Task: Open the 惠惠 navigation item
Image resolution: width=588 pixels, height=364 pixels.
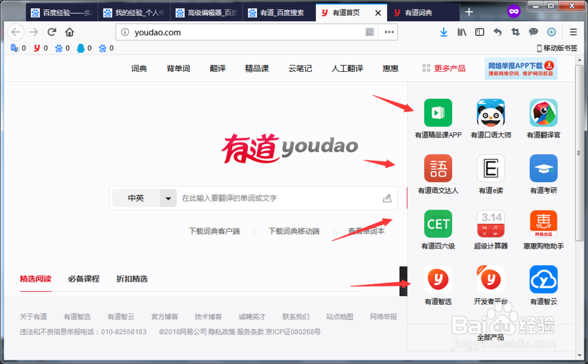Action: (390, 69)
